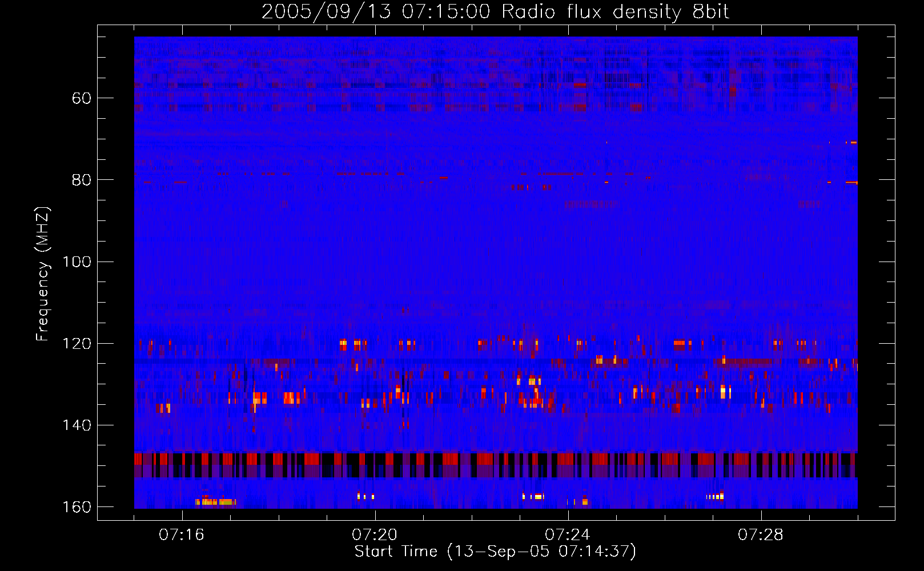Click the 140 frequency tick label

(x=77, y=425)
